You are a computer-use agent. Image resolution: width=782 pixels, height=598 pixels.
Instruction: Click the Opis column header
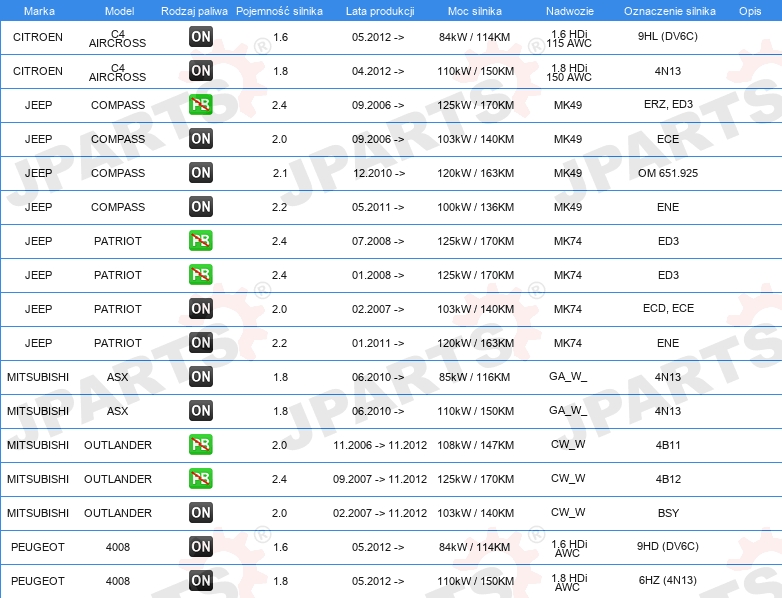pyautogui.click(x=750, y=11)
